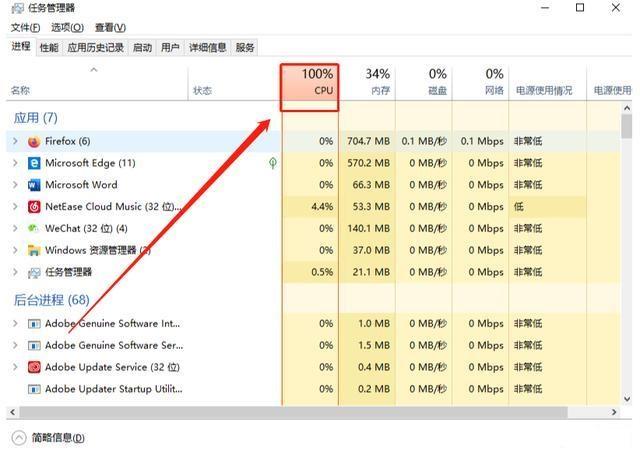Click the WeChat icon
This screenshot has height=455, width=640.
(33, 229)
